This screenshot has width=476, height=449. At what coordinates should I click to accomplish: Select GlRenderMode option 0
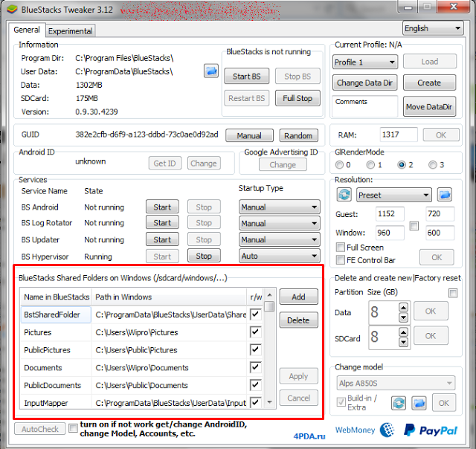point(339,165)
